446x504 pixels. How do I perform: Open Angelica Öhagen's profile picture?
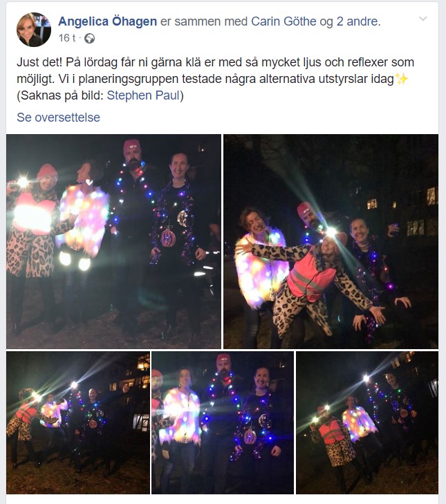(33, 30)
